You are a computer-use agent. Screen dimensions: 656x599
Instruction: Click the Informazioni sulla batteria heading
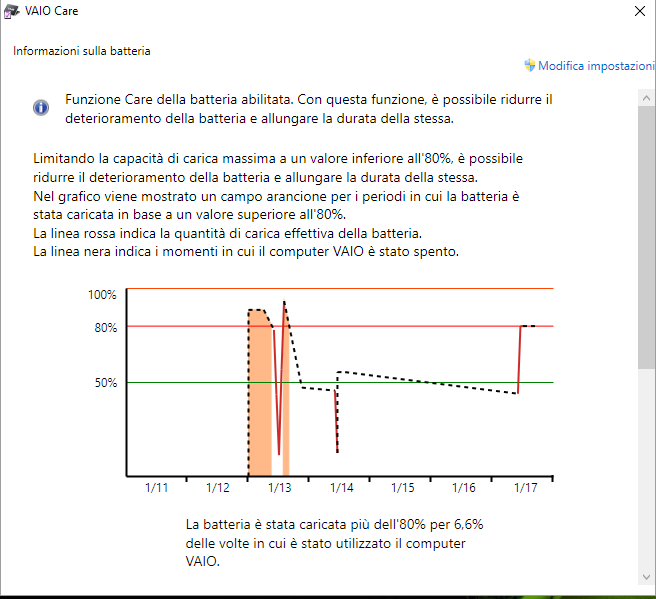point(82,50)
